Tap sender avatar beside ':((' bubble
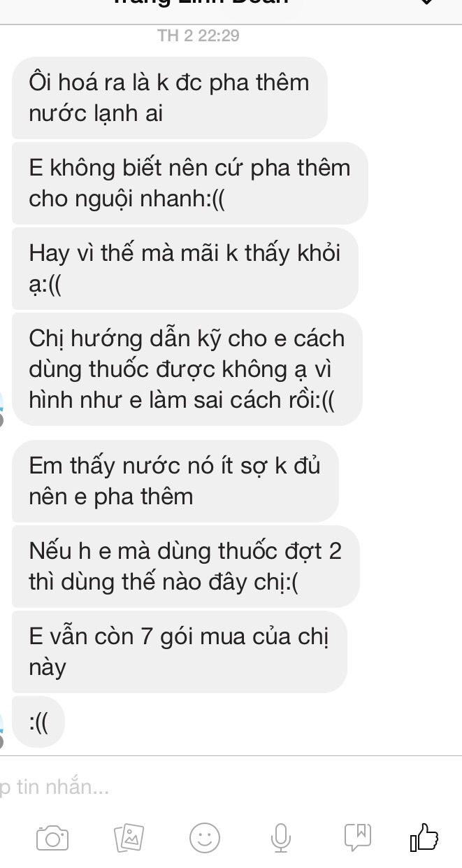Image resolution: width=462 pixels, height=868 pixels. (3, 727)
